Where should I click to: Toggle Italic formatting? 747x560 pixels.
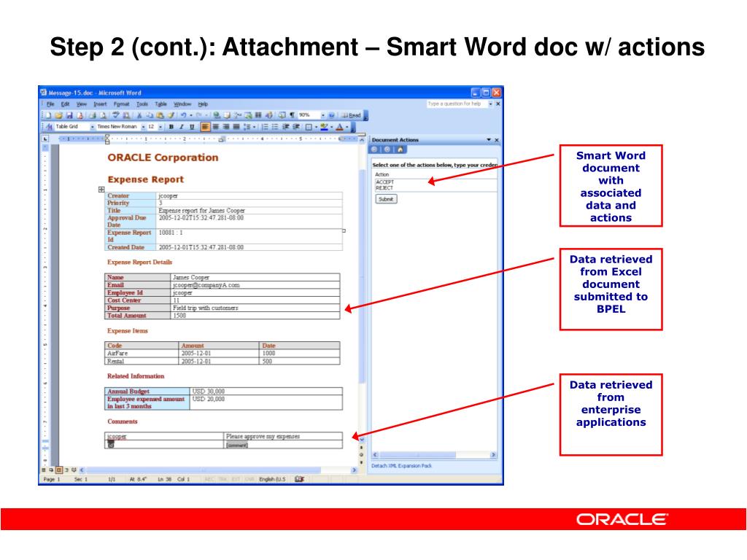click(x=182, y=127)
